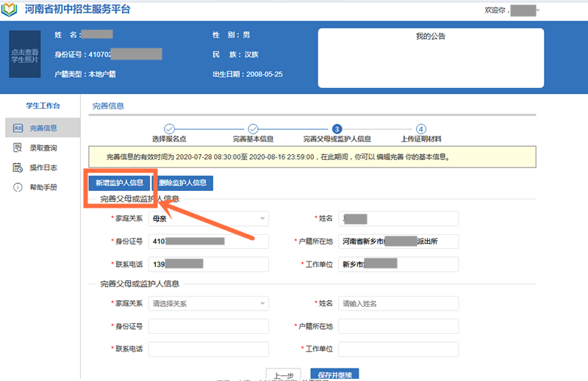Click the 完善信息 sidebar icon
The width and height of the screenshot is (588, 381).
18,128
